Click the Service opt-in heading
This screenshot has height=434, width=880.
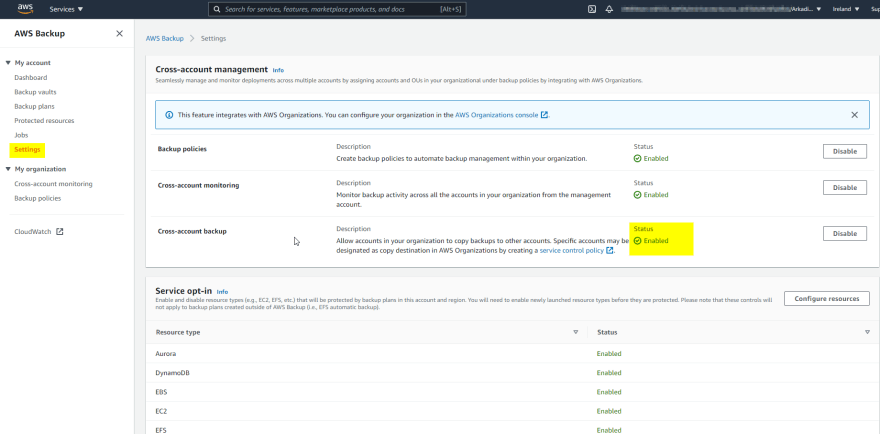pyautogui.click(x=184, y=291)
